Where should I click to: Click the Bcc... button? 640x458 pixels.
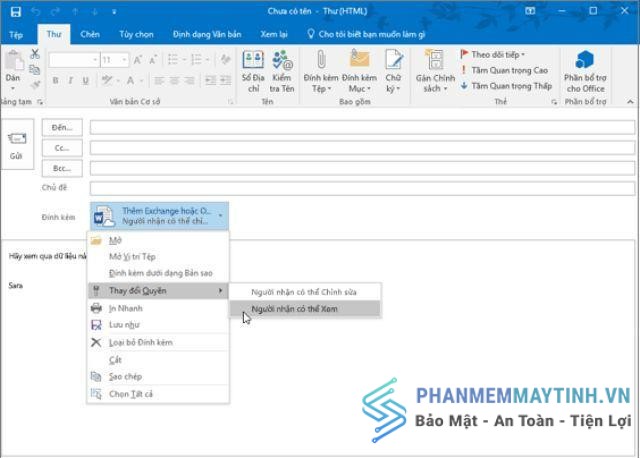coord(62,168)
